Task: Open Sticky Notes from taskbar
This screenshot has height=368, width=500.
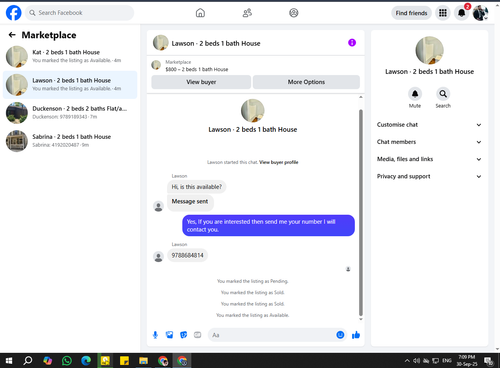Action: pos(124,360)
